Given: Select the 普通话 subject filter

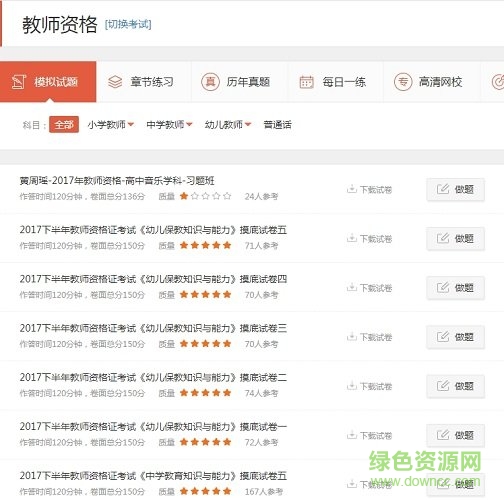Looking at the screenshot, I should coord(277,125).
